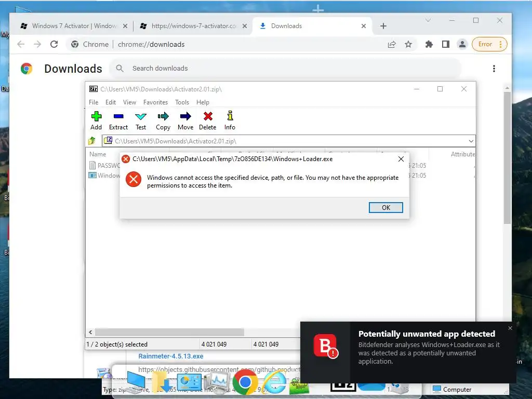Click the Chrome downloads vertical scrollbar
This screenshot has width=532, height=399.
(x=507, y=158)
